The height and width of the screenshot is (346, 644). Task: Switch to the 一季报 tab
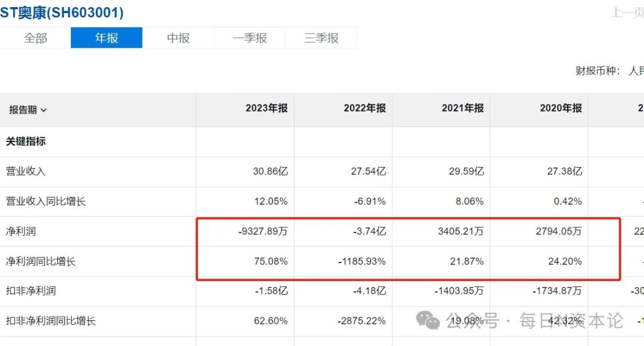tap(250, 38)
